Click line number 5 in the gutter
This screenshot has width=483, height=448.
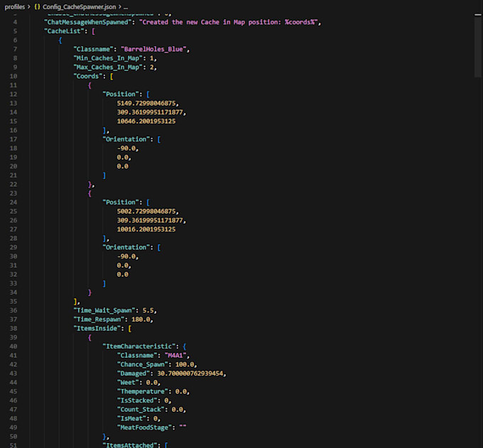coord(15,31)
